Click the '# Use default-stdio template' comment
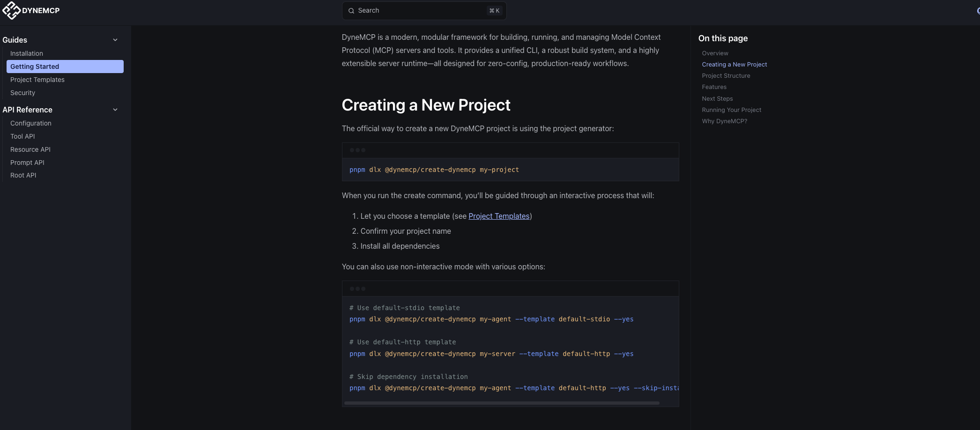Screen dimensions: 980x430 [x=405, y=308]
